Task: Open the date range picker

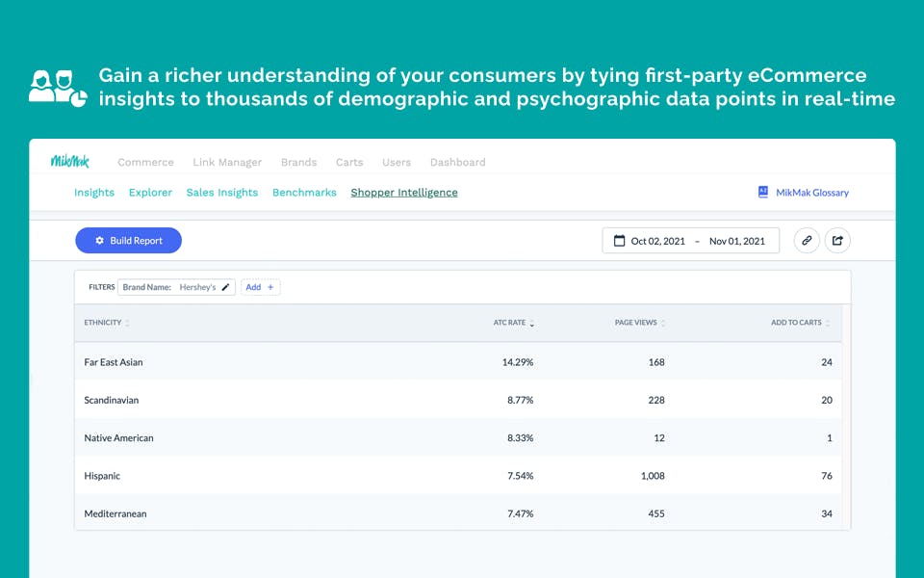Action: click(x=691, y=241)
